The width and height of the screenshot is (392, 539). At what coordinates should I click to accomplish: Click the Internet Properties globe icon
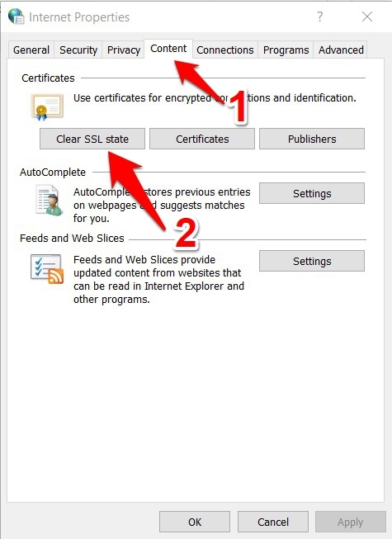coord(17,17)
